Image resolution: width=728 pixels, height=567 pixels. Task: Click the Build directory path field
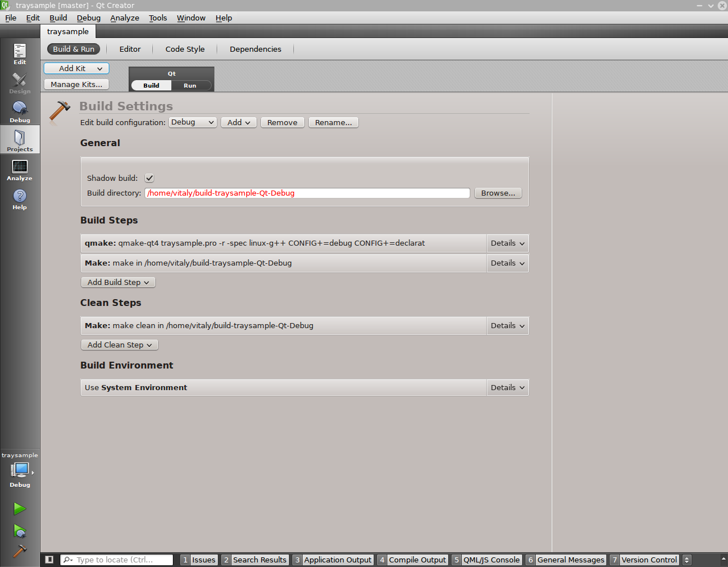click(x=307, y=193)
